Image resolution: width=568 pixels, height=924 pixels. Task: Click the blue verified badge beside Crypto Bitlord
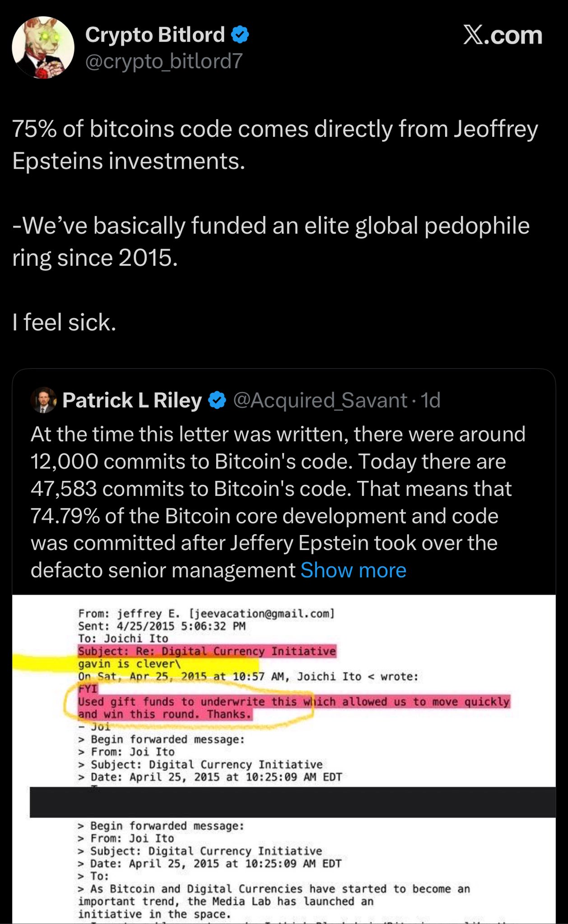coord(240,35)
